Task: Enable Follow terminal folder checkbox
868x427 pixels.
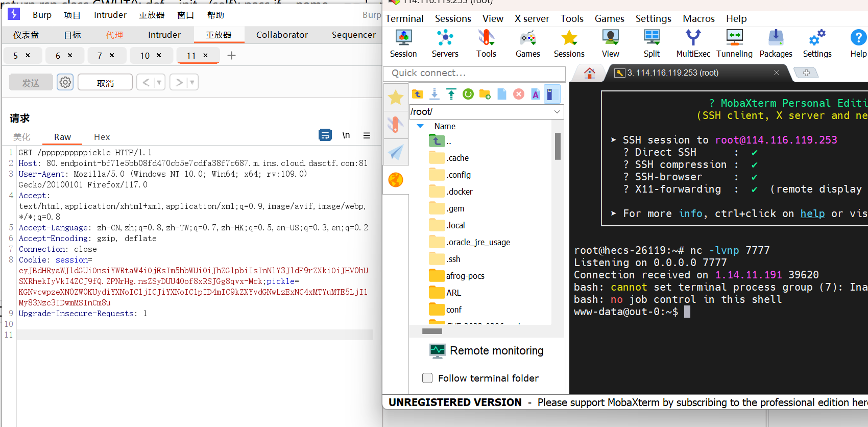Action: 428,378
